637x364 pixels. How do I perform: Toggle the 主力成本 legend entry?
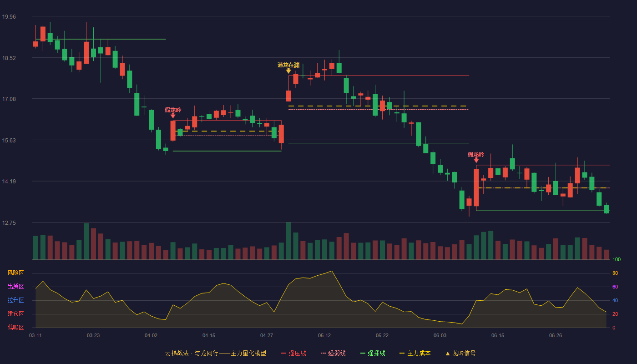[415, 353]
